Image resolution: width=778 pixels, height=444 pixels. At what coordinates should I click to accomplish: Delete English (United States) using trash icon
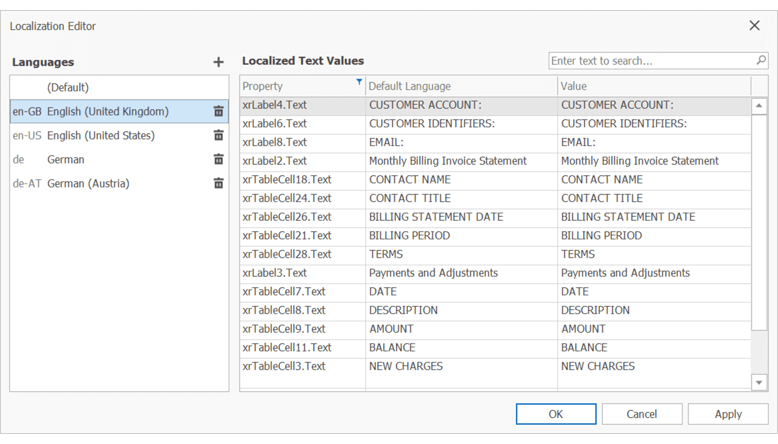click(218, 135)
